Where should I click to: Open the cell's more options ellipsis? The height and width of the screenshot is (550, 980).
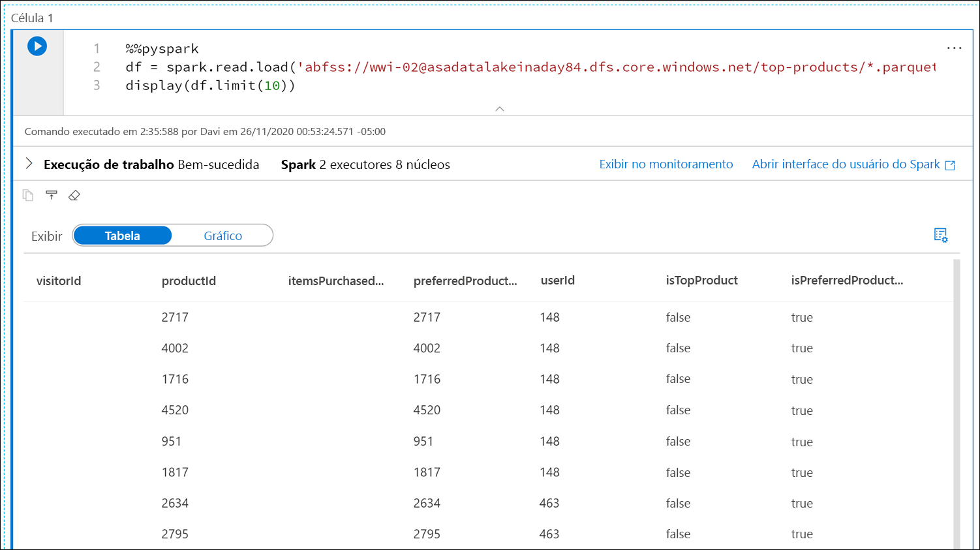pyautogui.click(x=954, y=48)
